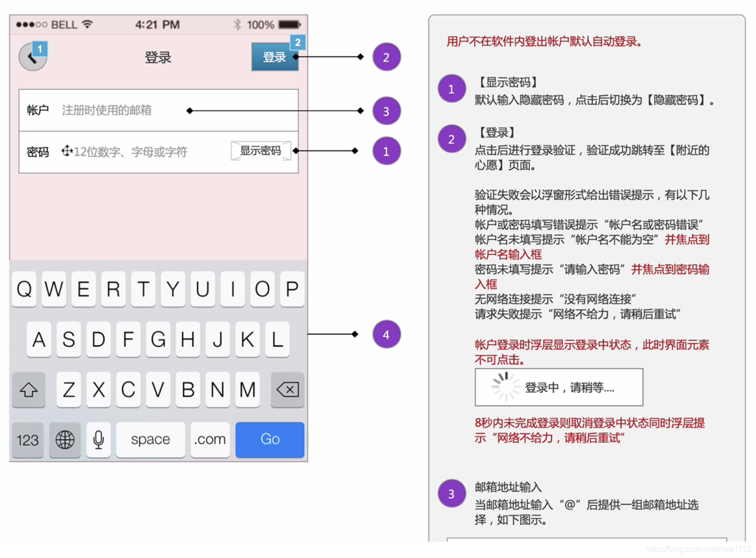Tap the Bluetooth status icon
Viewport: 756px width, 558px height.
click(237, 25)
